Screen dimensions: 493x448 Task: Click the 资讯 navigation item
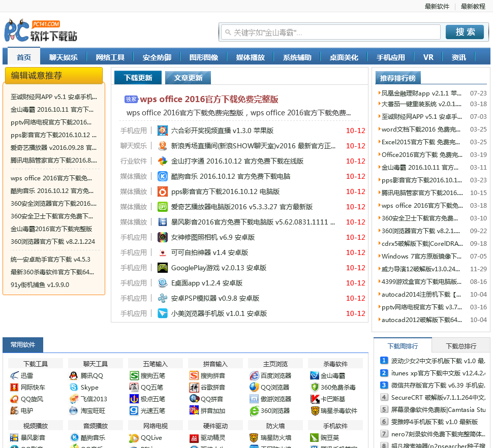pyautogui.click(x=458, y=57)
